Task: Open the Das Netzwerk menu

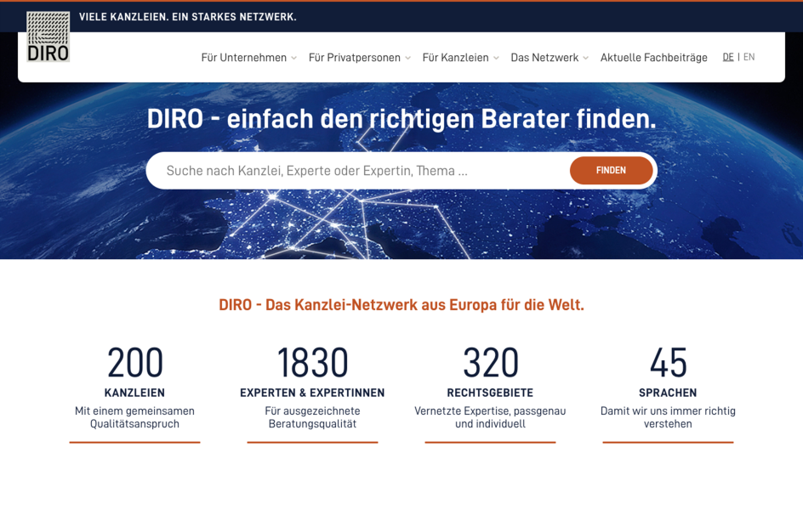Action: pos(544,58)
